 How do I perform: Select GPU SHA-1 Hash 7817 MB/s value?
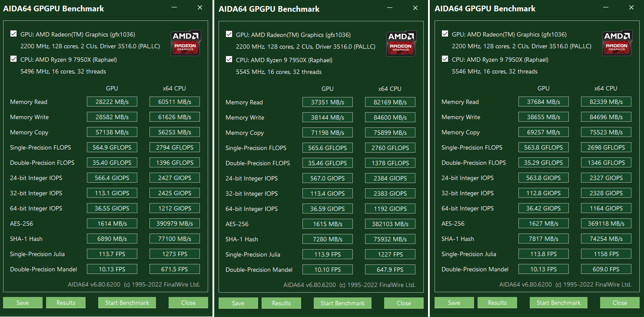(544, 239)
